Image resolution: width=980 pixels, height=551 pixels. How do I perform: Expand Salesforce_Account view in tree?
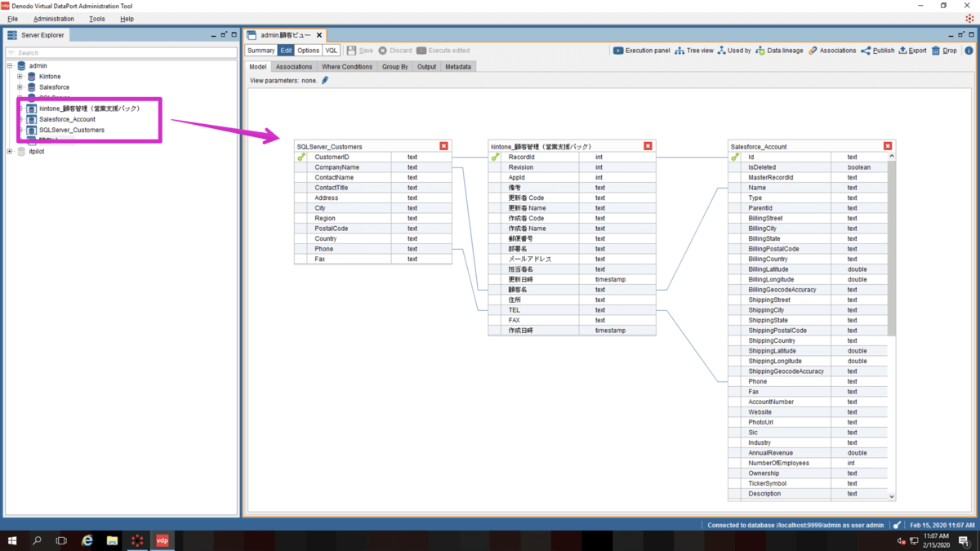pyautogui.click(x=21, y=119)
